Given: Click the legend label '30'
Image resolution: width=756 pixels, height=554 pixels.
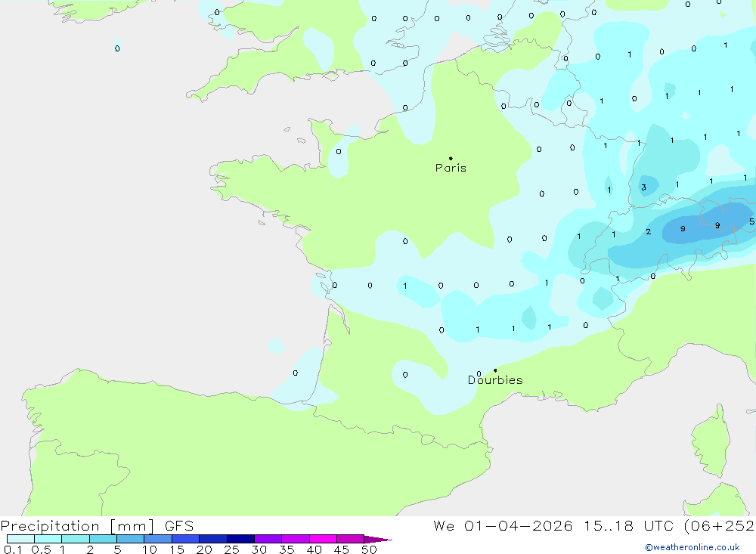Looking at the screenshot, I should (x=259, y=549).
